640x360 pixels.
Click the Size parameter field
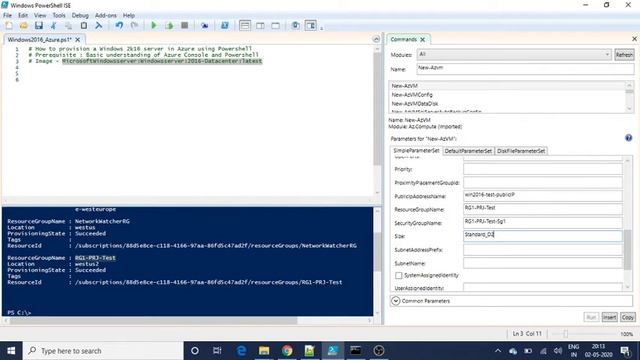point(543,236)
